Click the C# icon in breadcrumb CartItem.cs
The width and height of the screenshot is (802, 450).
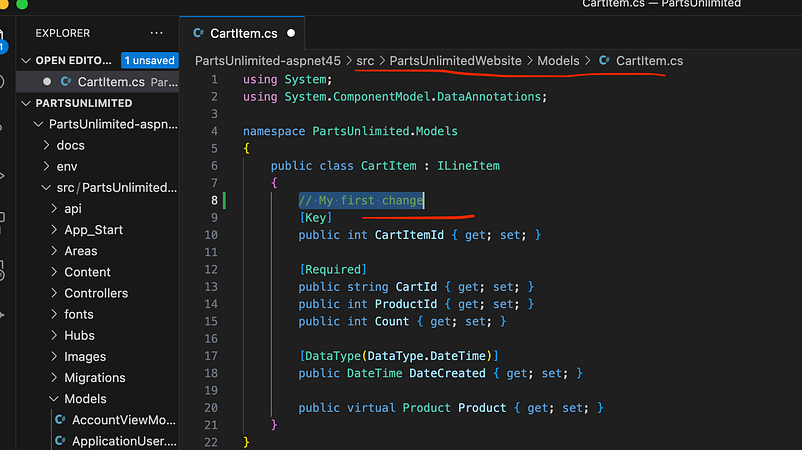click(x=604, y=61)
